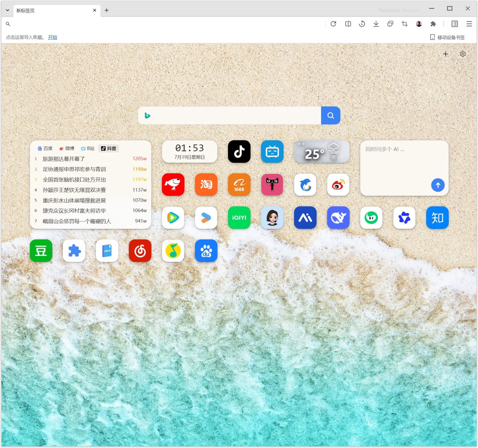Viewport: 478px width, 448px height.
Task: Send AI prompt with blue arrow button
Action: 438,185
